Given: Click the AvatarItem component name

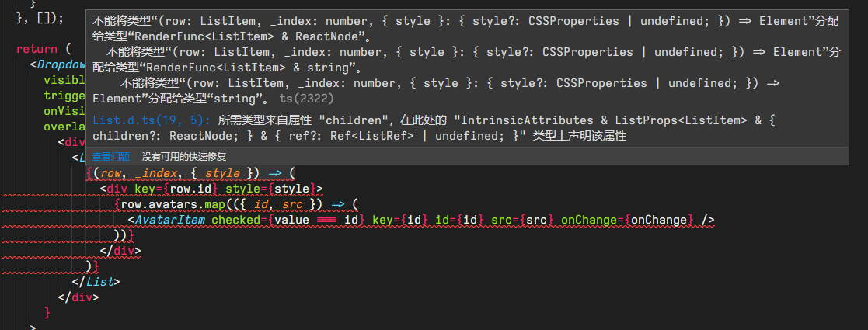Looking at the screenshot, I should [169, 220].
